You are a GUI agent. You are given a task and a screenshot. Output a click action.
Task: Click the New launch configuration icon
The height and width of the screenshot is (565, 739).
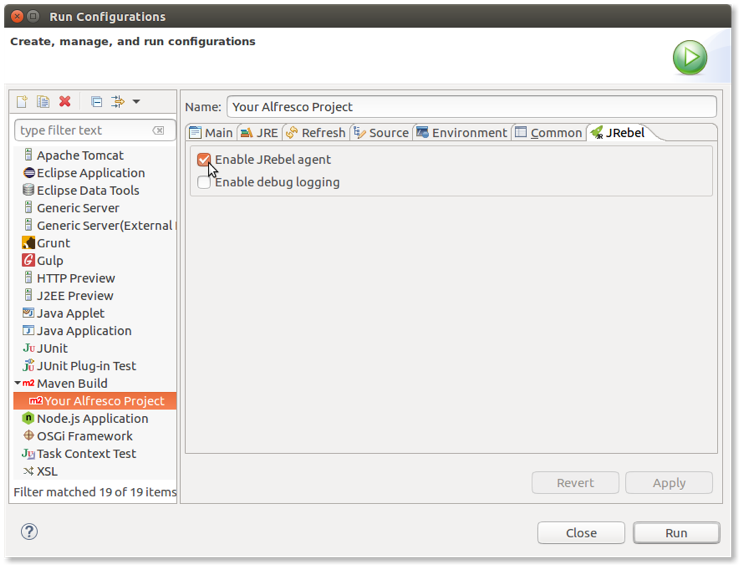(x=22, y=102)
